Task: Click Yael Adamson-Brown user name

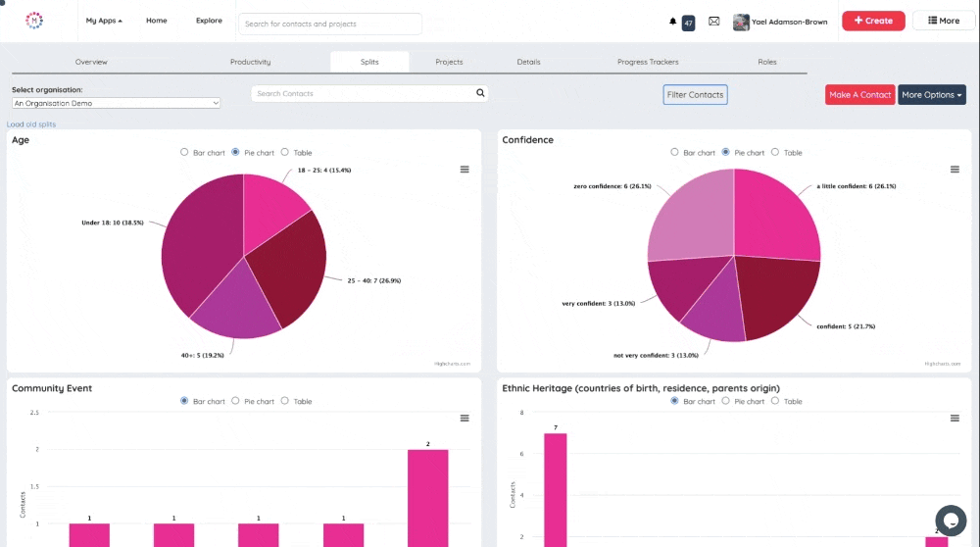Action: (789, 22)
